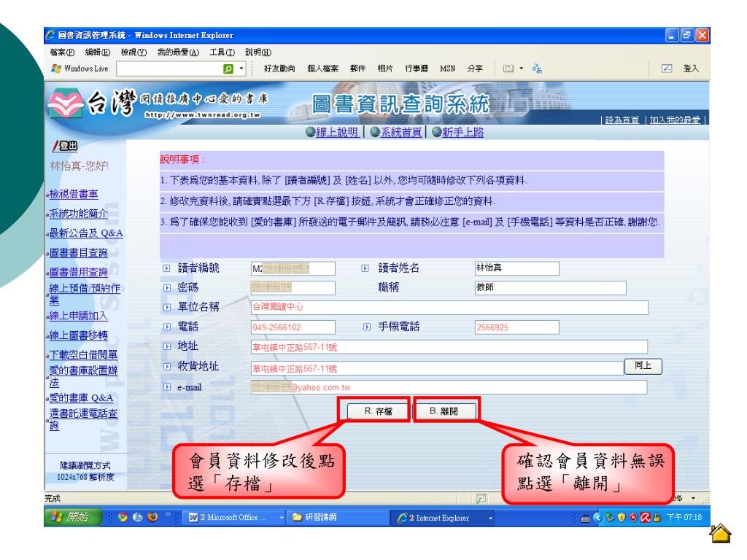Open the Windows Live search dropdown arrow

pyautogui.click(x=241, y=69)
